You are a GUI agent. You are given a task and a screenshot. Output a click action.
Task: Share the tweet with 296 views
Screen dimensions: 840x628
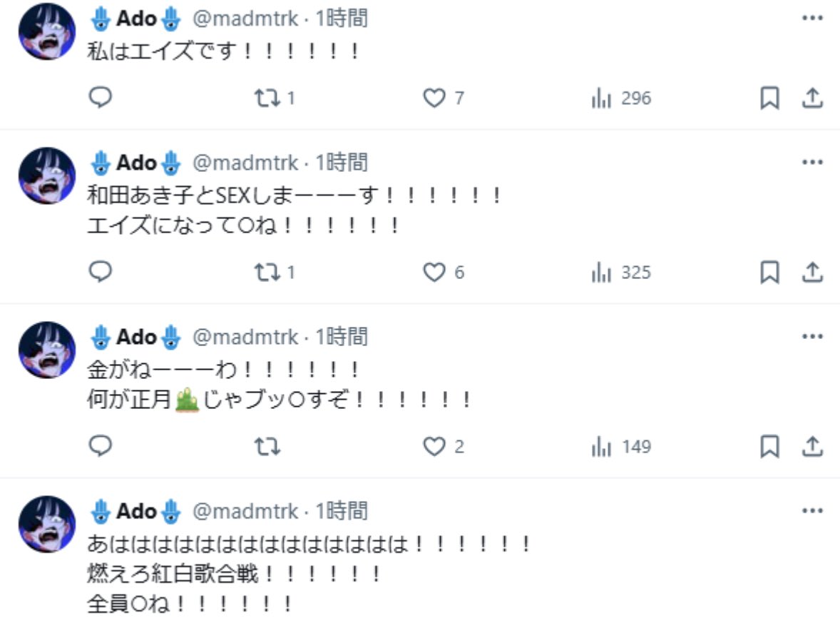(813, 98)
